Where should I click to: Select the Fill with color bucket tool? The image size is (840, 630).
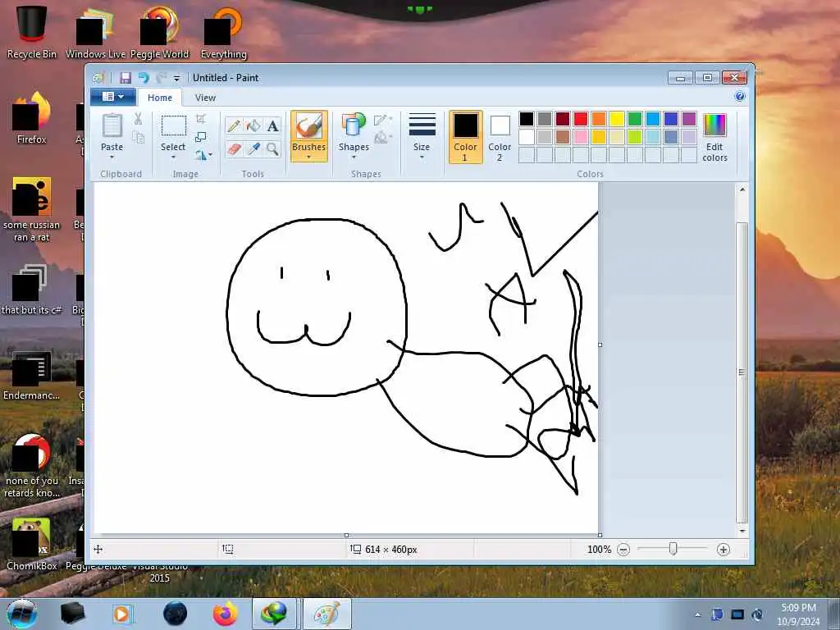coord(253,126)
